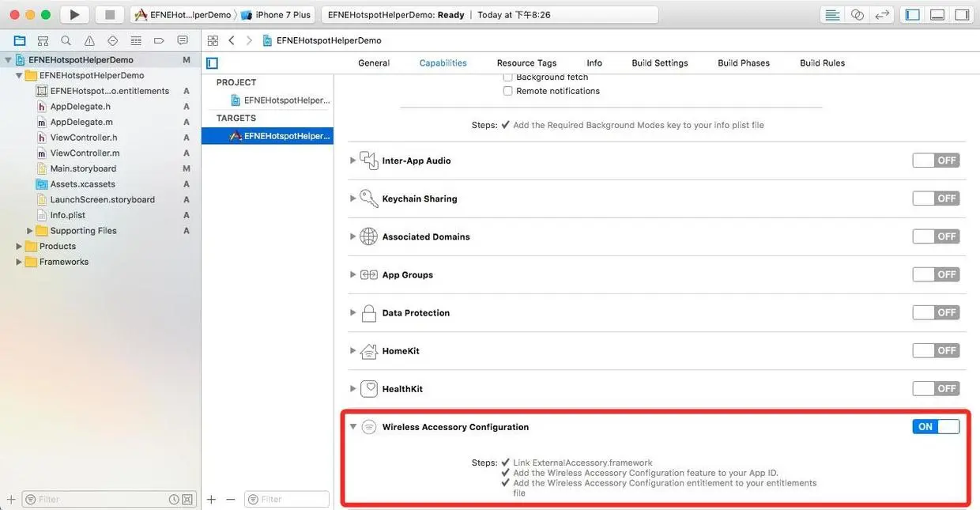Add a new file with plus button

11,500
